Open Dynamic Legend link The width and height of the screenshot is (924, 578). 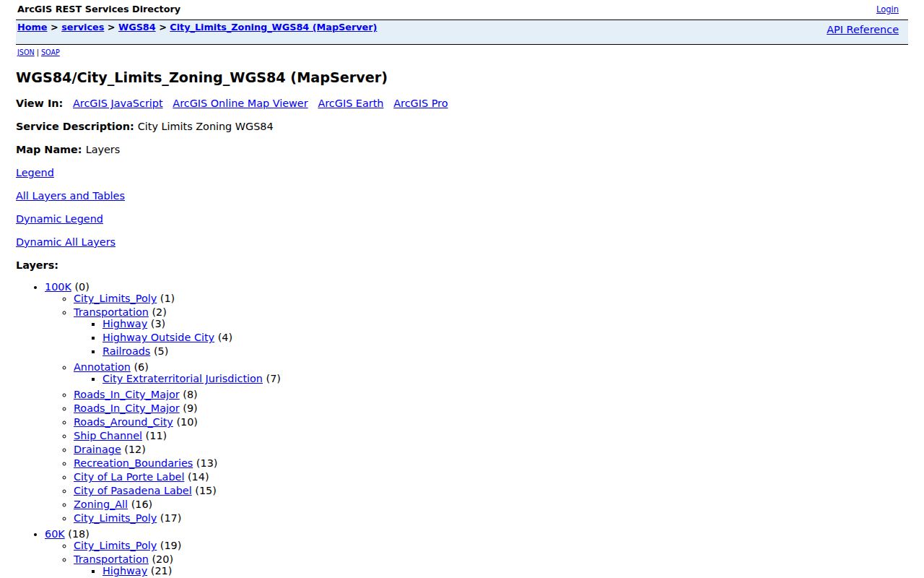[59, 219]
